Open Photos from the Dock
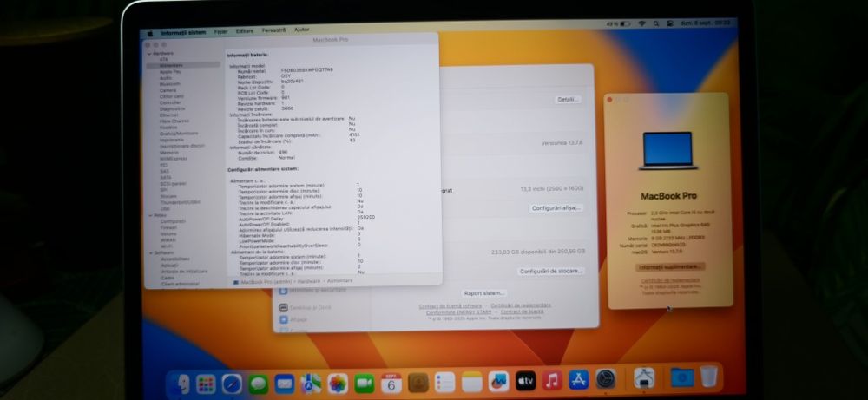The image size is (868, 400). point(338,384)
